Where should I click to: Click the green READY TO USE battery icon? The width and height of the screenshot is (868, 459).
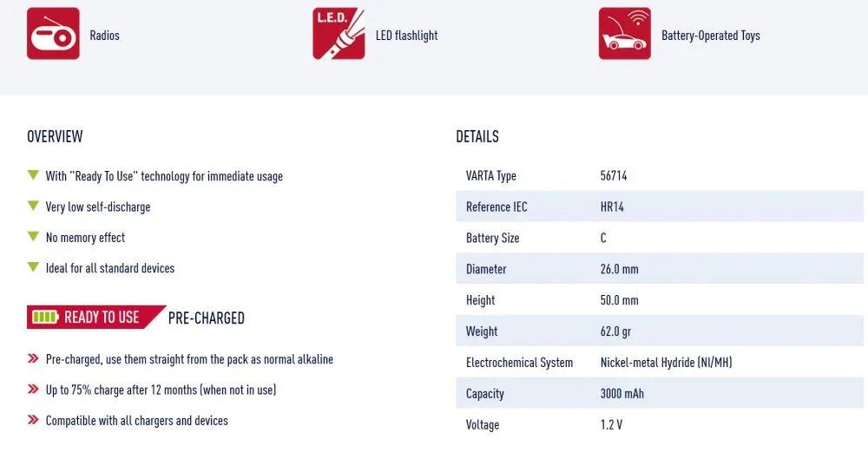pyautogui.click(x=44, y=317)
